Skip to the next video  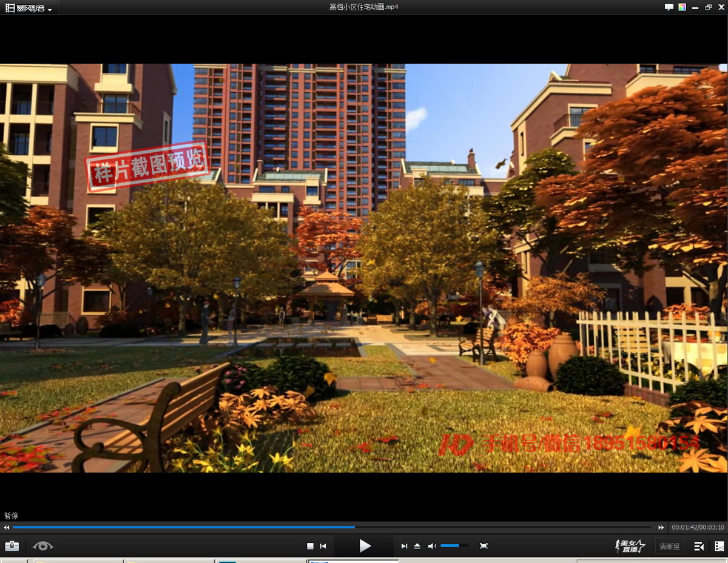click(404, 546)
